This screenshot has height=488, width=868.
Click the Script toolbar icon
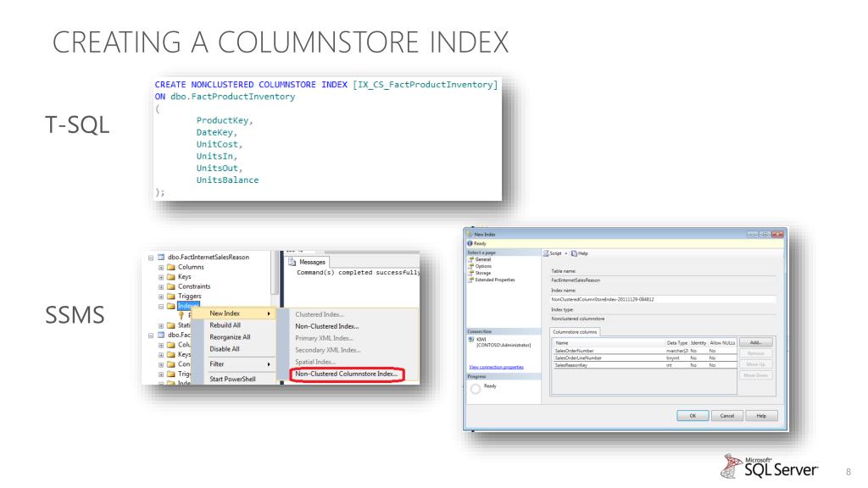pos(546,253)
